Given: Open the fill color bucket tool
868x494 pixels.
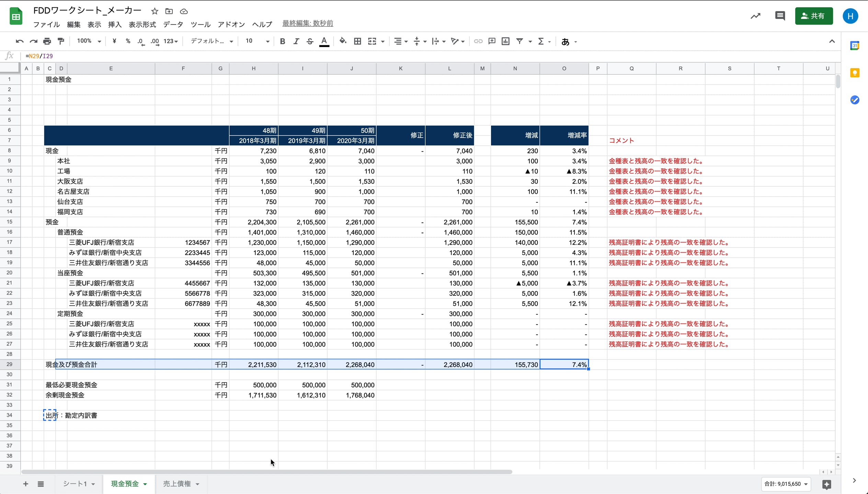Looking at the screenshot, I should [x=343, y=41].
